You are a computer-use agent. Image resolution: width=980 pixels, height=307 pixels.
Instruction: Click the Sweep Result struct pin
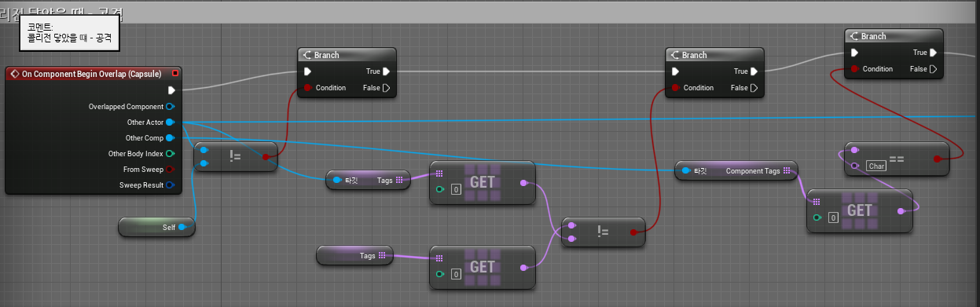click(x=170, y=185)
